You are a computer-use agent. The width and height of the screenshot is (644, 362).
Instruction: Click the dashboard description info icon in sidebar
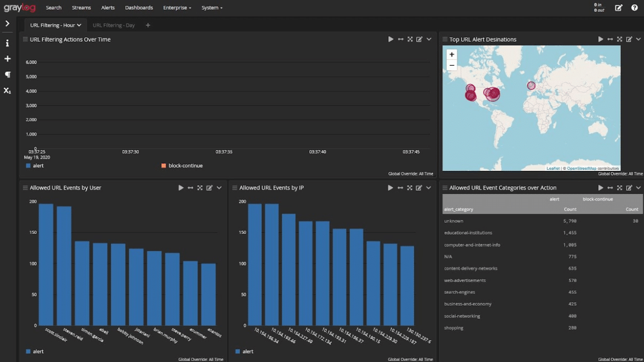click(7, 43)
